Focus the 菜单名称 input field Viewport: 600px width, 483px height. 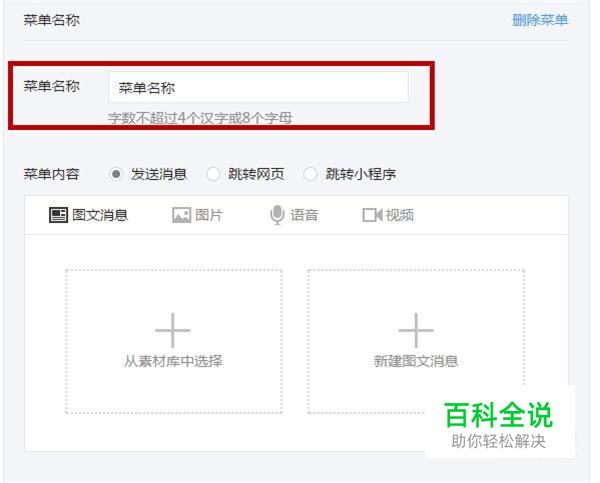pyautogui.click(x=258, y=88)
